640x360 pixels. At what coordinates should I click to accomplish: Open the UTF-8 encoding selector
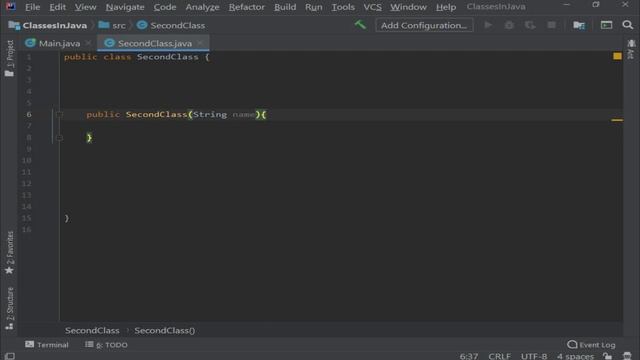point(533,356)
